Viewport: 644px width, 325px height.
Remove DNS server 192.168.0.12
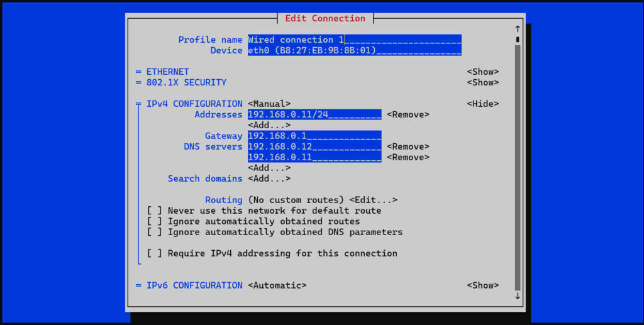pos(408,146)
